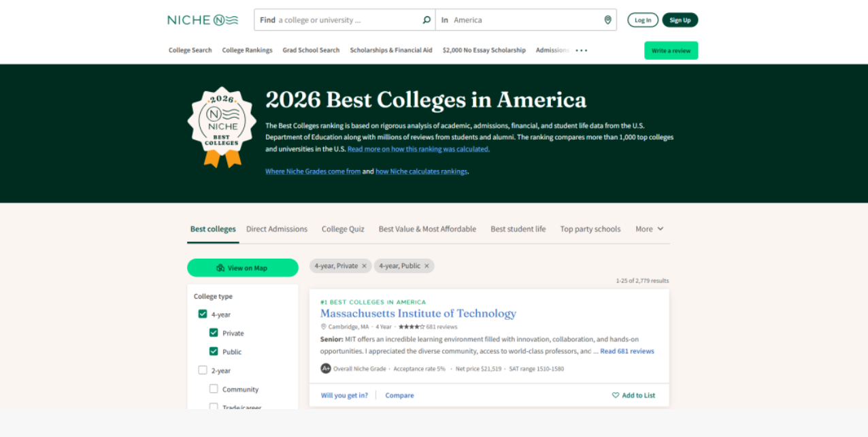The image size is (868, 437).
Task: Click the 2026 Best Colleges badge
Action: (222, 127)
